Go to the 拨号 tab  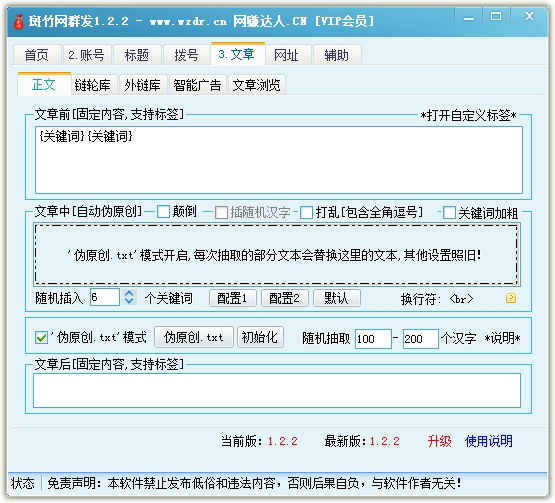coord(187,55)
